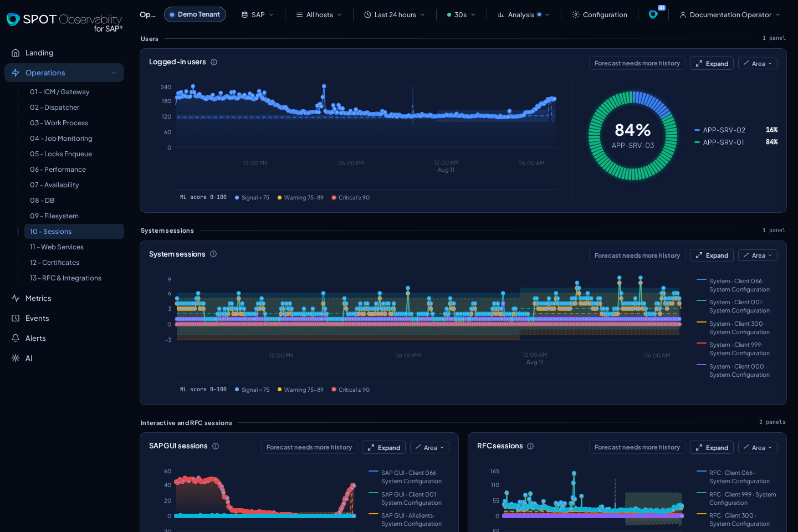Click the 84% APP-SRV-03 donut chart

click(633, 136)
